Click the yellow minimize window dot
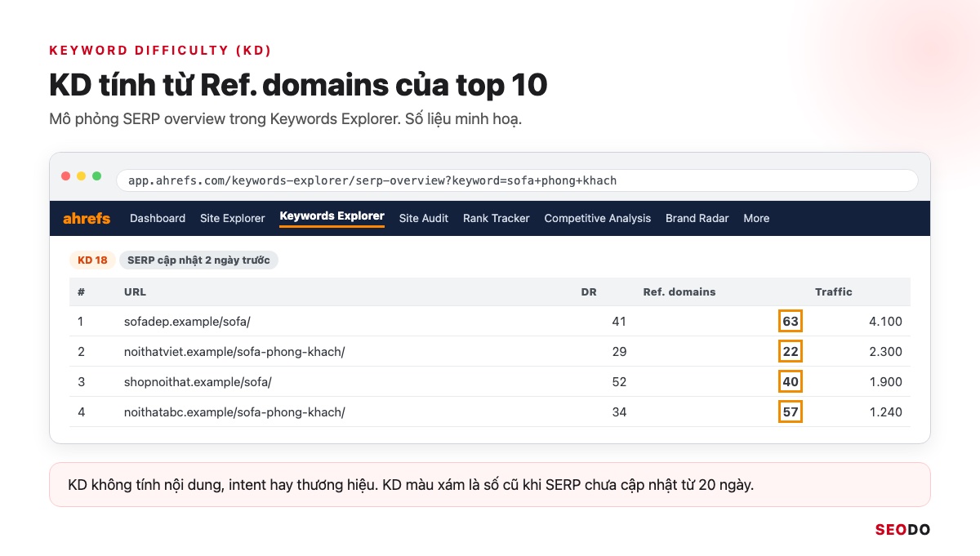Viewport: 980px width, 556px height. point(81,176)
